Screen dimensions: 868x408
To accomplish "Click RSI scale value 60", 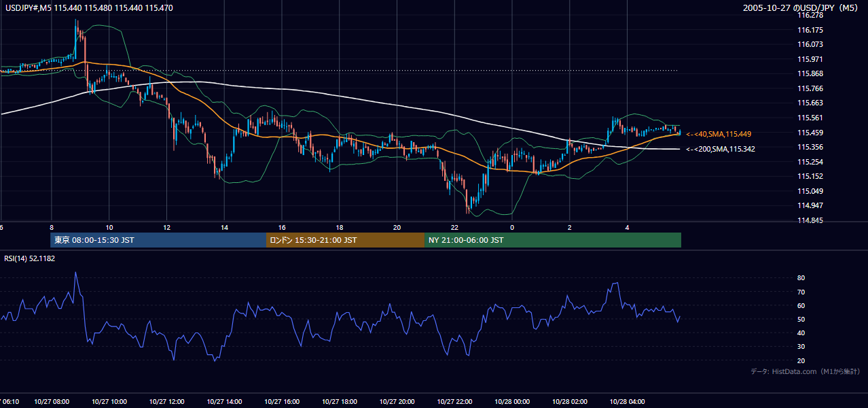I will coord(801,305).
